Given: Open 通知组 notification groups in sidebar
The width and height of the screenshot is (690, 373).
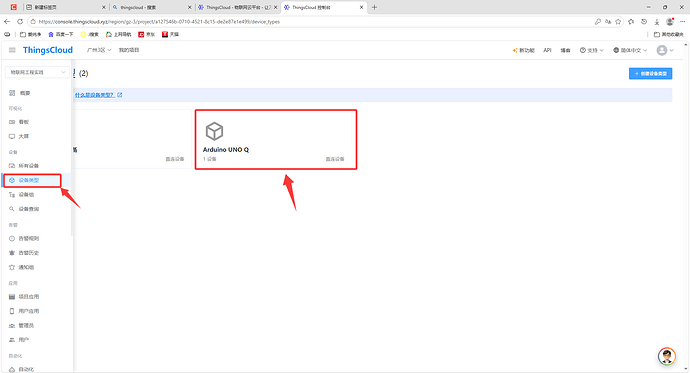Looking at the screenshot, I should pyautogui.click(x=22, y=267).
